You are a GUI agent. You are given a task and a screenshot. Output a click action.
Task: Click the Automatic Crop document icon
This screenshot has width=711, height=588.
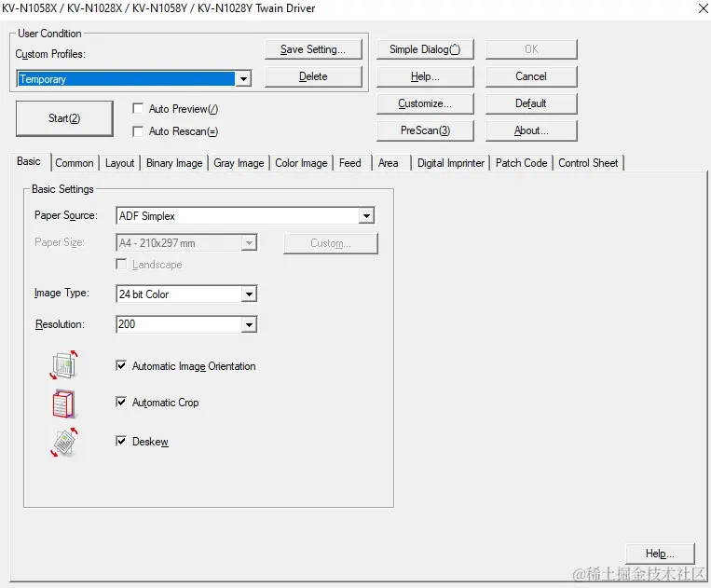[63, 403]
